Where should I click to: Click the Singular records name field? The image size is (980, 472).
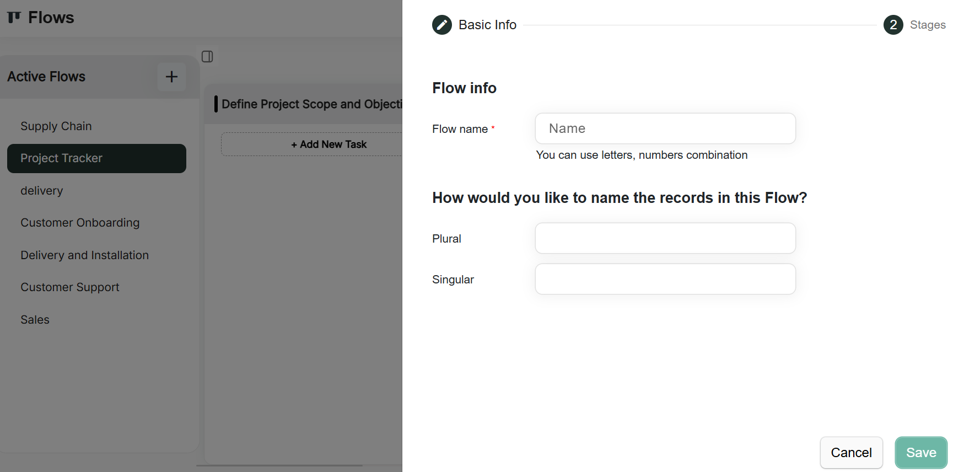pos(665,279)
